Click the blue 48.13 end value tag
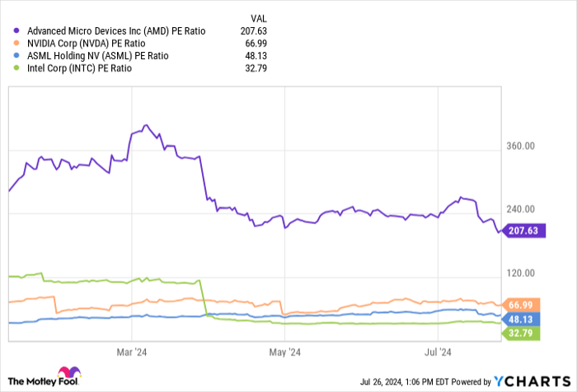 tap(523, 318)
